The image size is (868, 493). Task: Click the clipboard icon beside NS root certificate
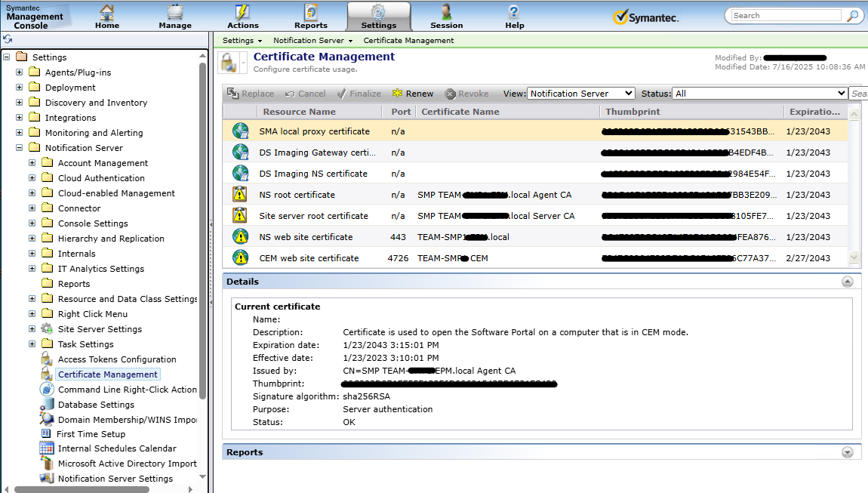click(240, 195)
